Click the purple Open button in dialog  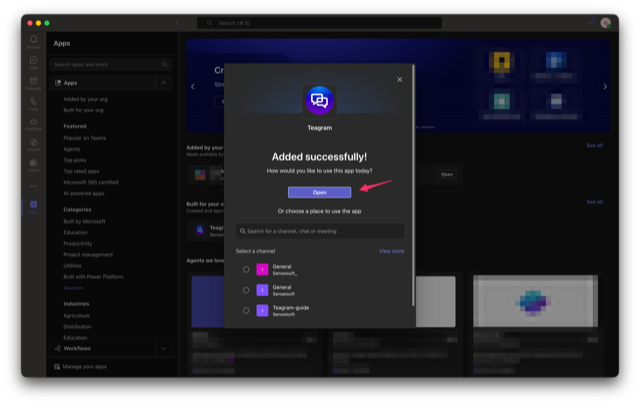pyautogui.click(x=319, y=192)
